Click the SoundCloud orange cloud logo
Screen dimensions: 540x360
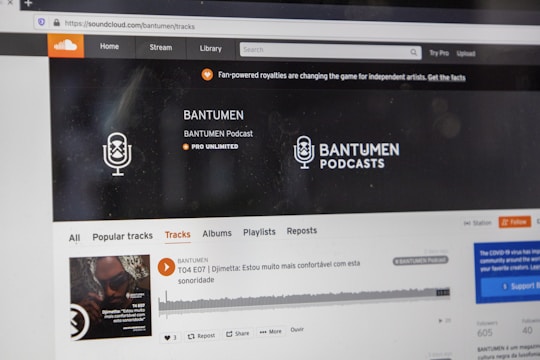click(66, 45)
